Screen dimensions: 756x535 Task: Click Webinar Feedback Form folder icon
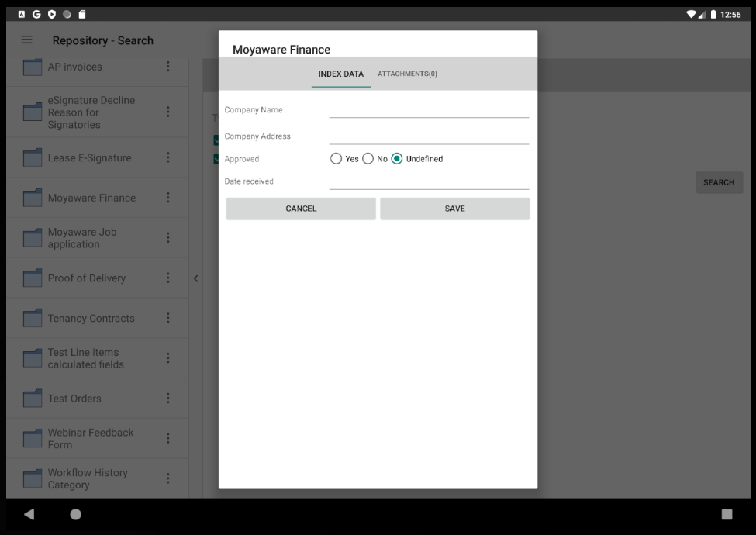point(33,439)
